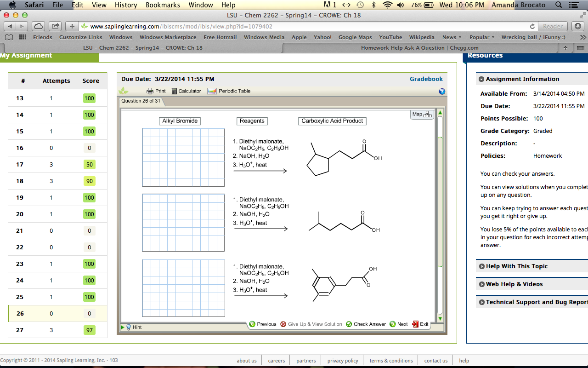Go to the Next question
This screenshot has width=588, height=368.
[398, 324]
